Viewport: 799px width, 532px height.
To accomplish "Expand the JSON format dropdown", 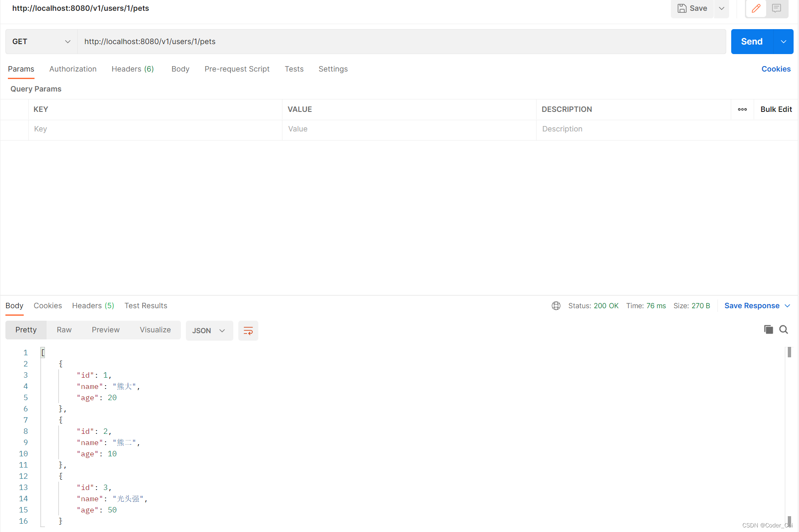I will click(209, 331).
